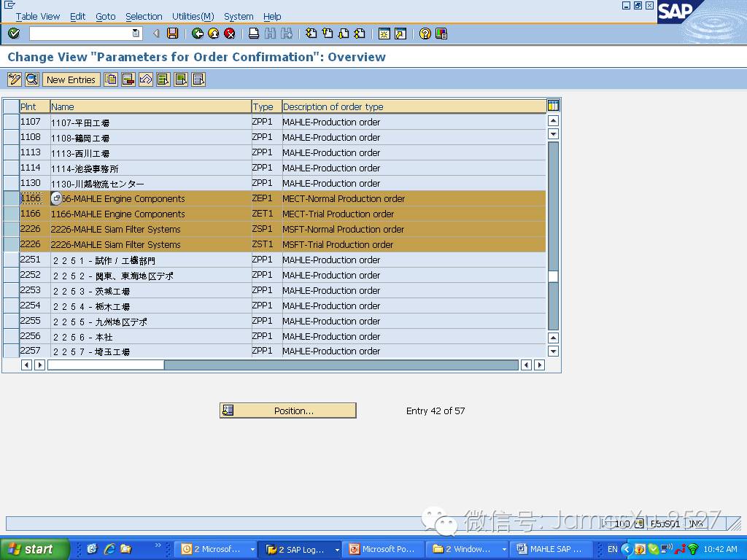The image size is (747, 560).
Task: Toggle Display/Change pencil icon
Action: pyautogui.click(x=15, y=79)
